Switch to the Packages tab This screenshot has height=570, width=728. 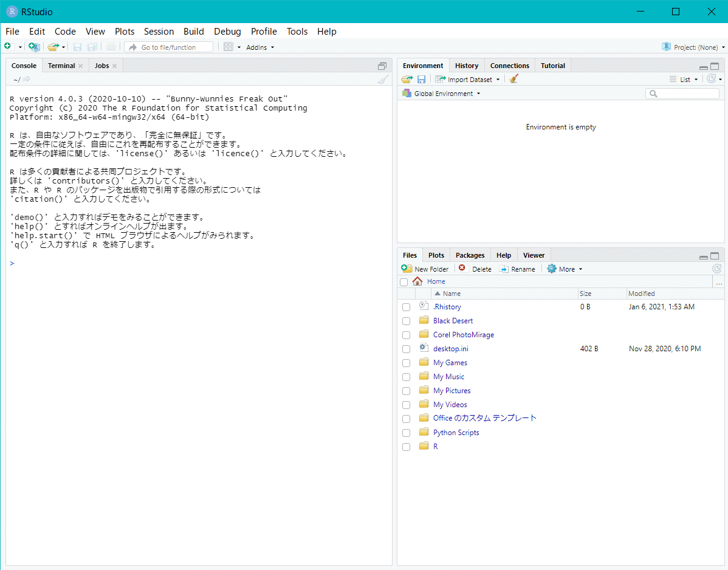[x=470, y=255]
